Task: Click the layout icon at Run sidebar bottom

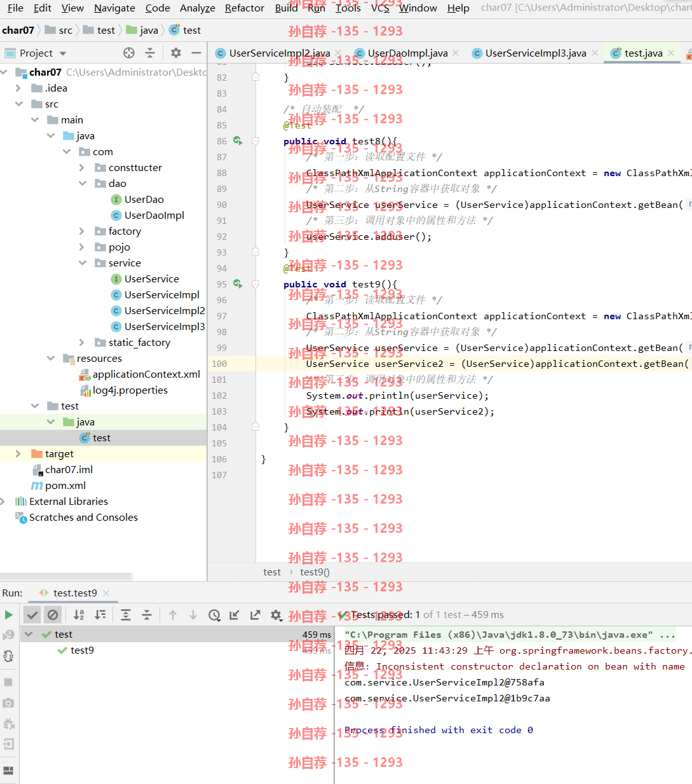Action: coord(8,770)
